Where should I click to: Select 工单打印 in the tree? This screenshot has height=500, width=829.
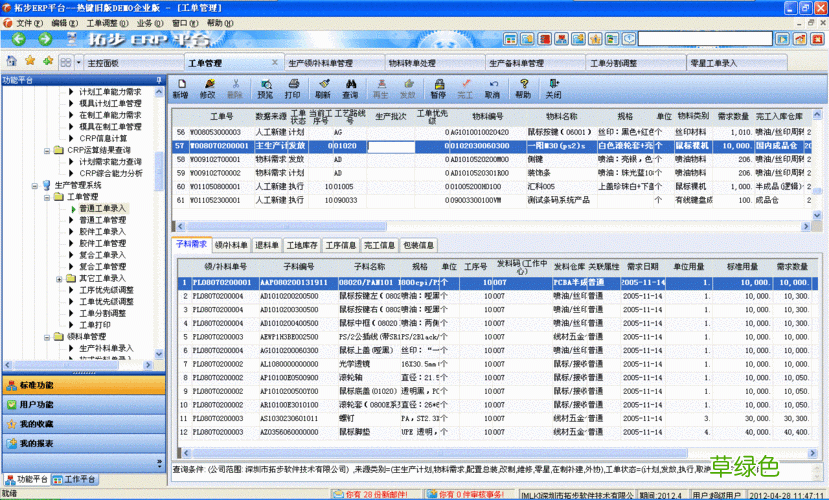(x=95, y=325)
